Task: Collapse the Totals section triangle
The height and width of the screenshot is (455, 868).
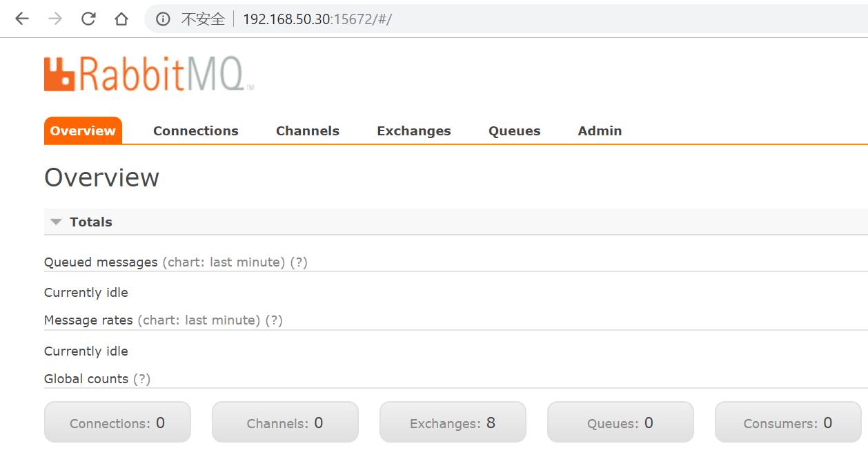Action: click(x=56, y=222)
